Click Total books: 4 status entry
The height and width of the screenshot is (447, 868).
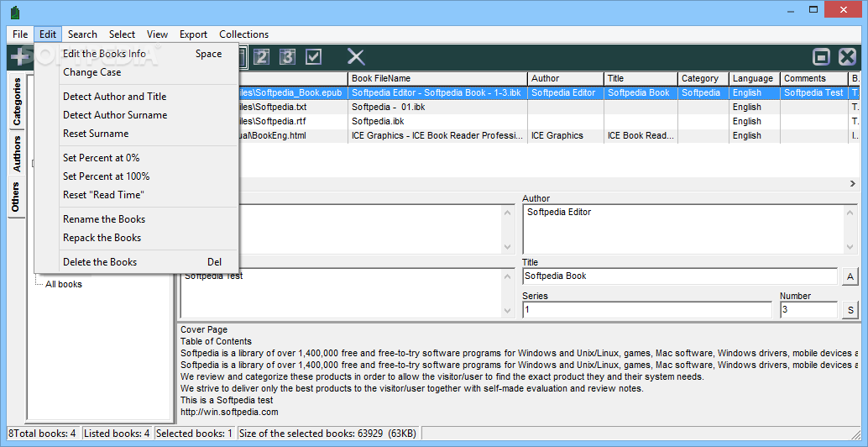click(x=44, y=434)
